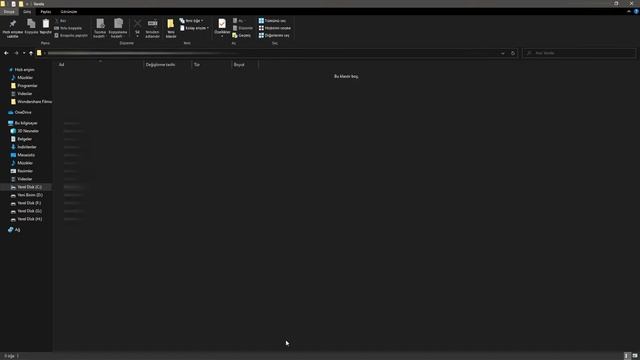
Task: Open the Kolay erişim dropdown
Action: click(x=194, y=28)
